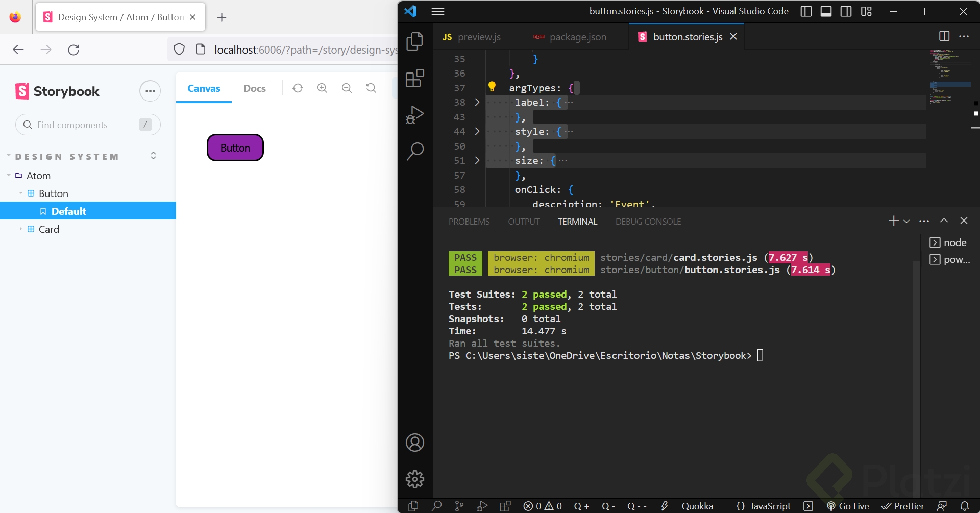Toggle the secondary side bar layout
This screenshot has height=513, width=980.
(x=846, y=11)
